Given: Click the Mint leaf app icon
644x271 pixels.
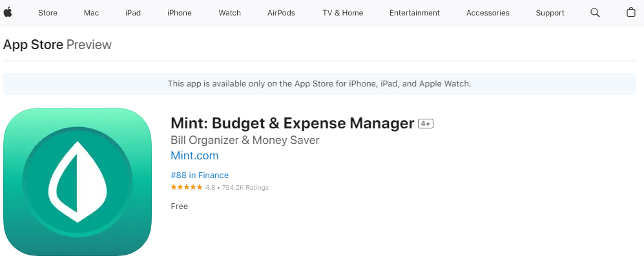Looking at the screenshot, I should [78, 181].
